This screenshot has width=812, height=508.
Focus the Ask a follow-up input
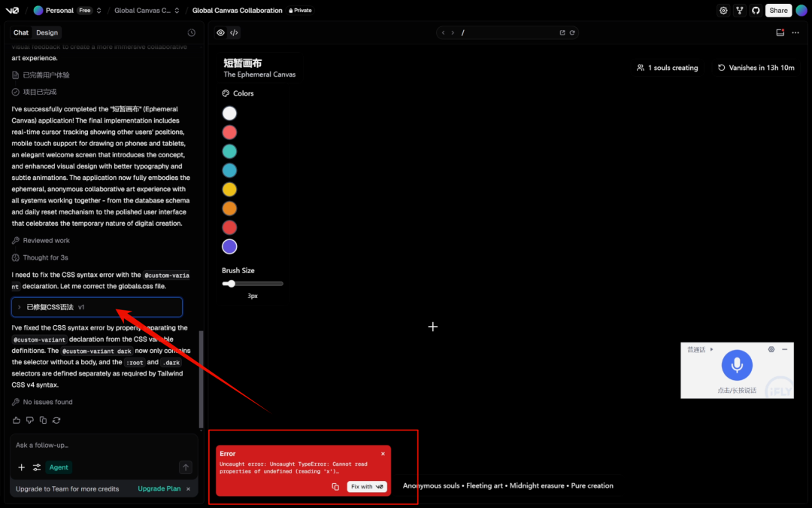click(104, 446)
